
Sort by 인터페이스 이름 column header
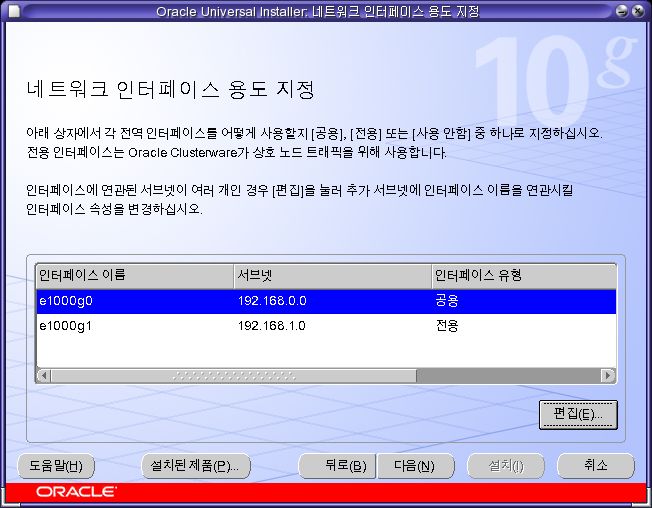pos(134,275)
